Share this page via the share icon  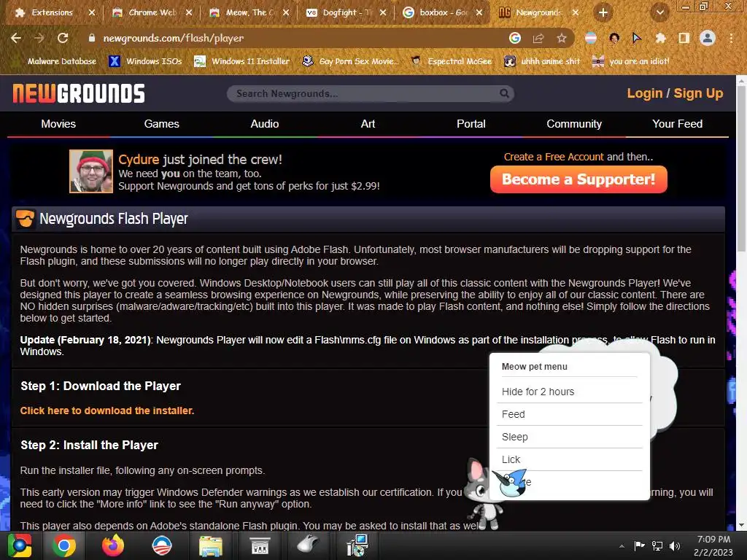[x=538, y=38]
